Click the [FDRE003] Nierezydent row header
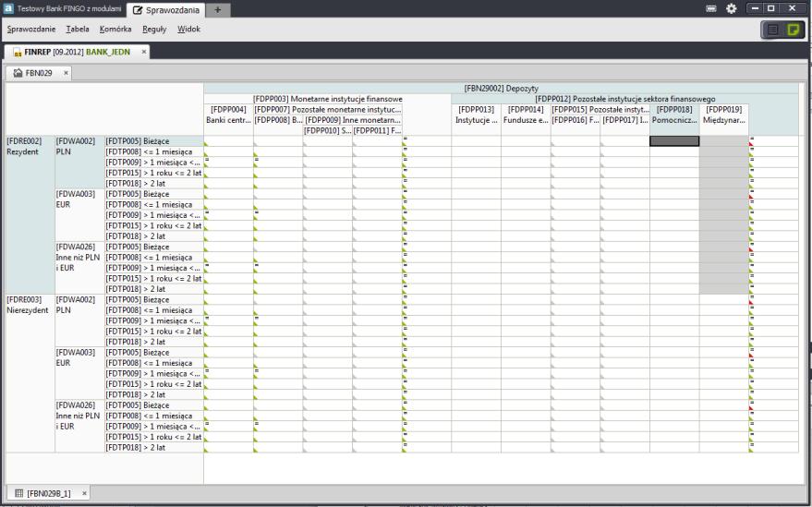 30,373
